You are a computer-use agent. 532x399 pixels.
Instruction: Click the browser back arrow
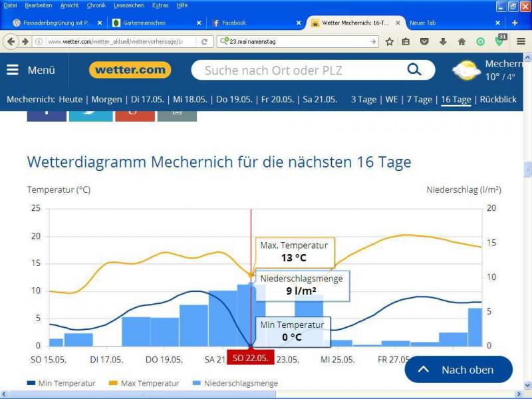click(x=11, y=41)
